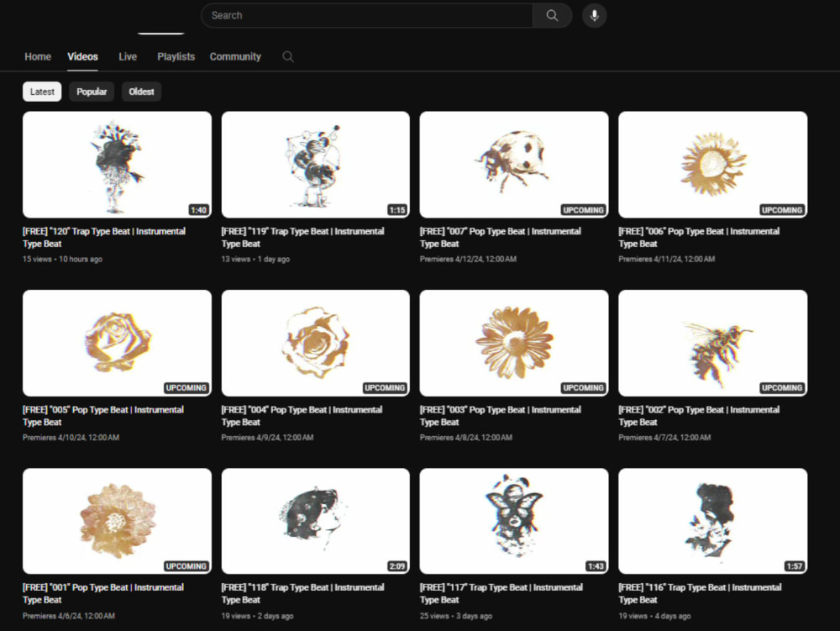Sort videos by Popular
Viewport: 840px width, 631px height.
pos(92,92)
